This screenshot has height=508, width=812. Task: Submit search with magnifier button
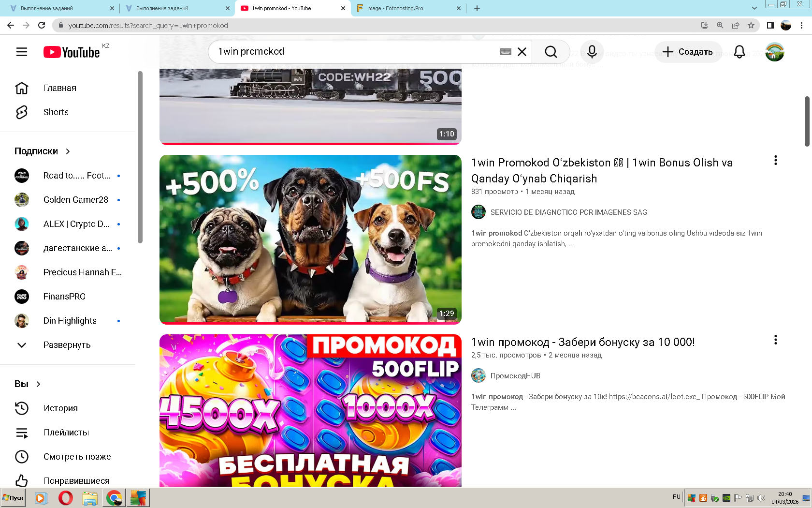(x=551, y=52)
